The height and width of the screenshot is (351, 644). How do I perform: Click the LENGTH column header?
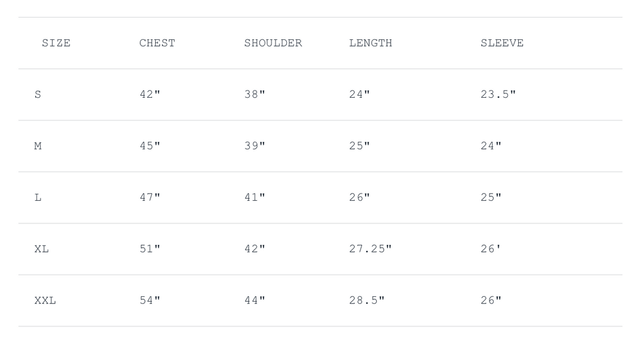point(370,43)
